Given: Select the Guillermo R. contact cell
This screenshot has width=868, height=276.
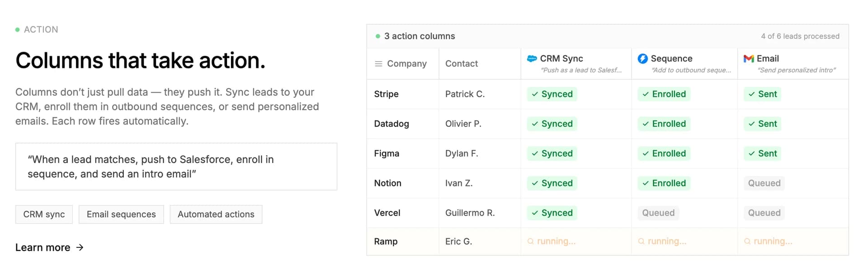Looking at the screenshot, I should [470, 213].
